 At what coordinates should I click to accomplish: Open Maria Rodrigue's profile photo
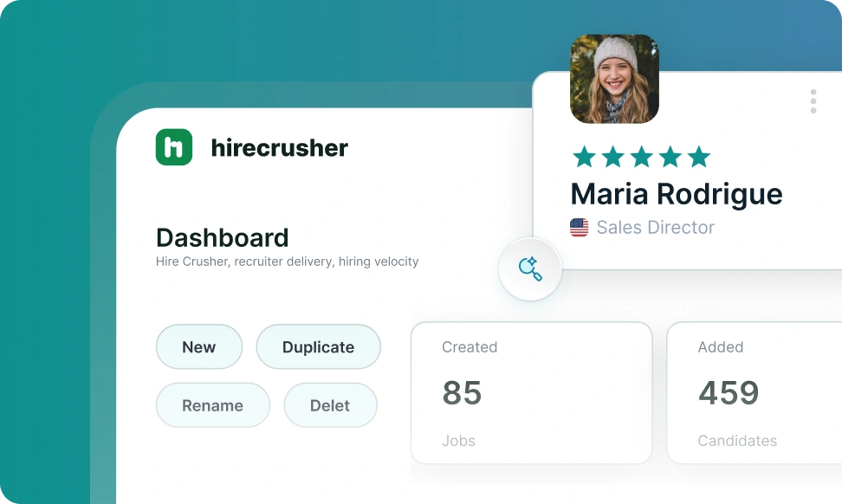[614, 79]
